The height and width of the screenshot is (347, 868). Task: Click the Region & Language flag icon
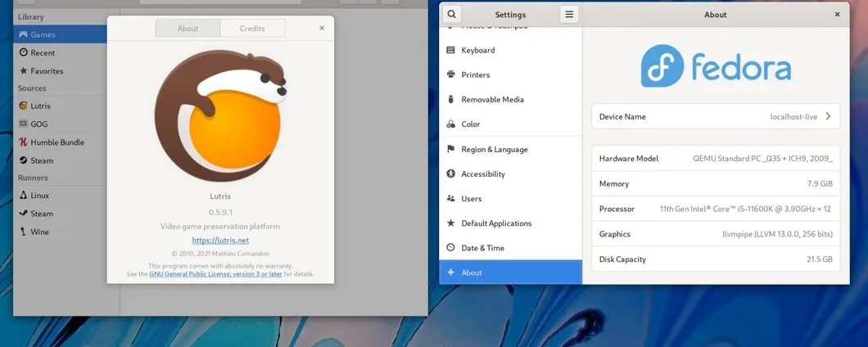450,150
